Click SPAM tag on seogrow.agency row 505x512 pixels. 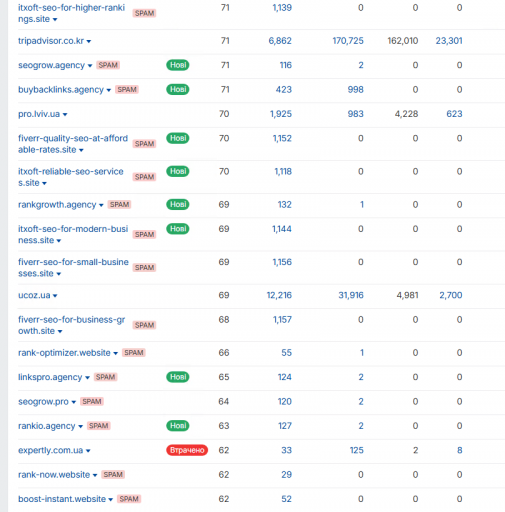108,65
